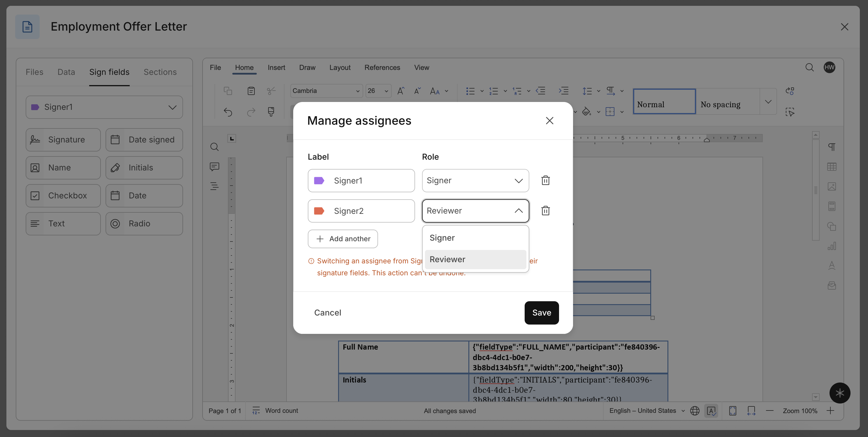Add a Signature field
Screen dimensions: 868x437
pos(63,140)
